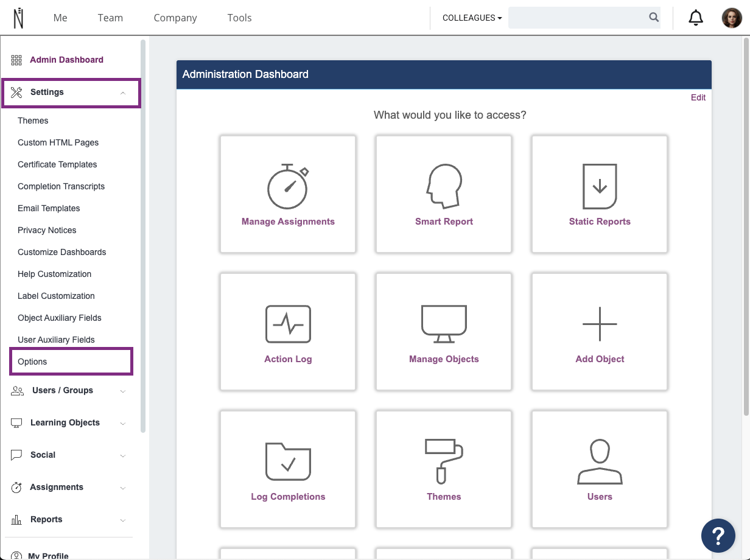Open Themes in the Settings submenu

[x=33, y=121]
